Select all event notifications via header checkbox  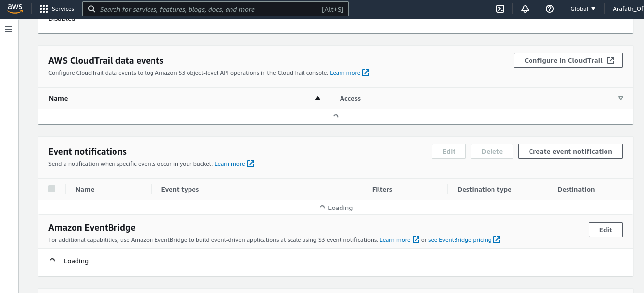point(52,189)
